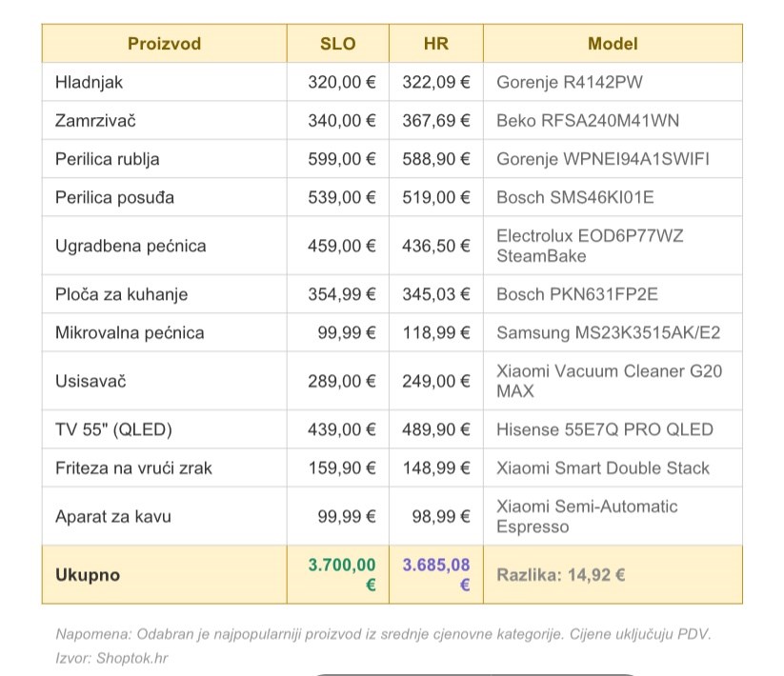The width and height of the screenshot is (784, 676).
Task: Click the Izvor: Shoptok.hr source text
Action: tap(112, 658)
